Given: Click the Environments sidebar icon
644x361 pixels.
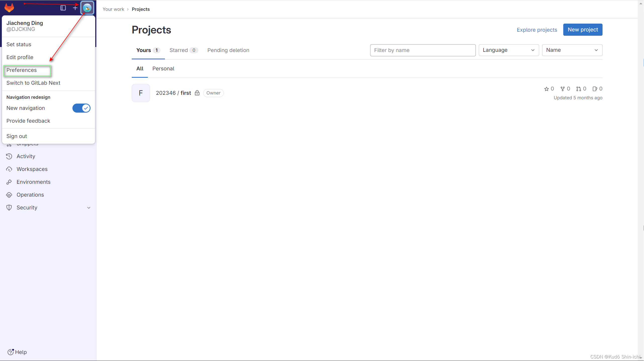Looking at the screenshot, I should coord(9,182).
